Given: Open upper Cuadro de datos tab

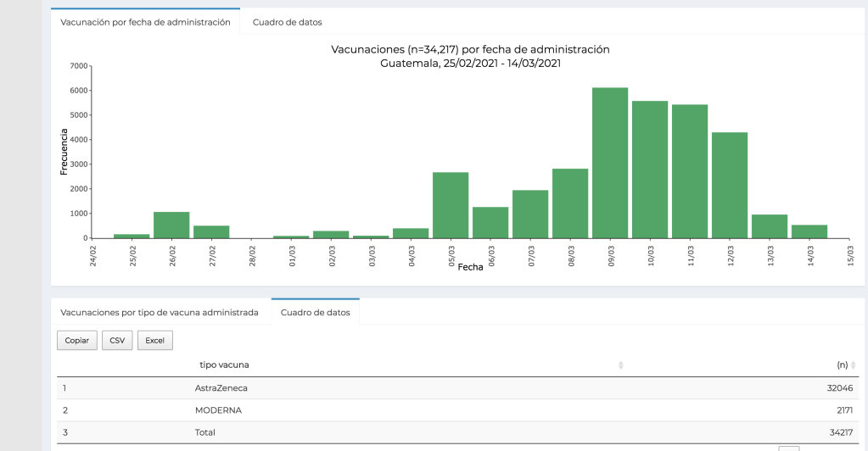Looking at the screenshot, I should [287, 22].
